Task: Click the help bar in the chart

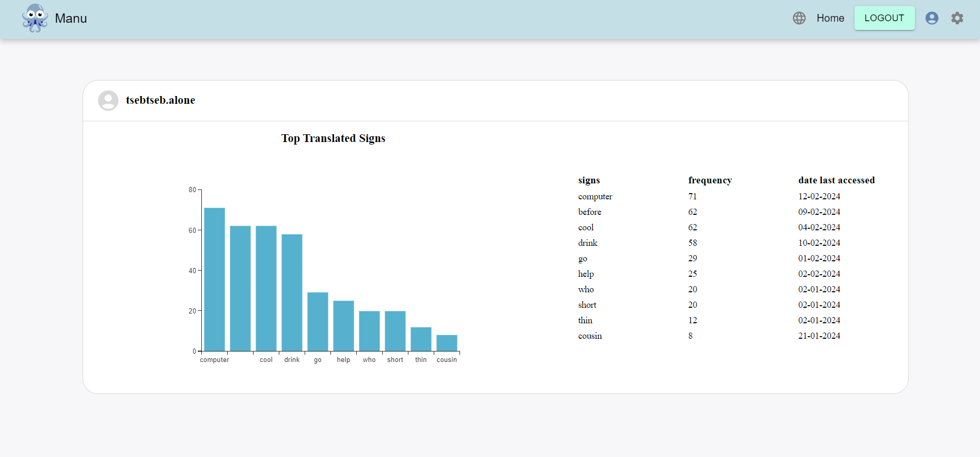Action: 343,326
